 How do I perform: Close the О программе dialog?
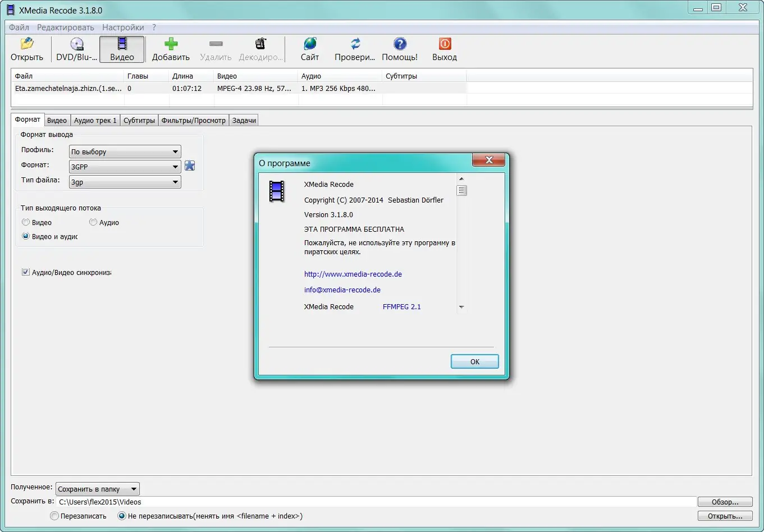coord(489,160)
